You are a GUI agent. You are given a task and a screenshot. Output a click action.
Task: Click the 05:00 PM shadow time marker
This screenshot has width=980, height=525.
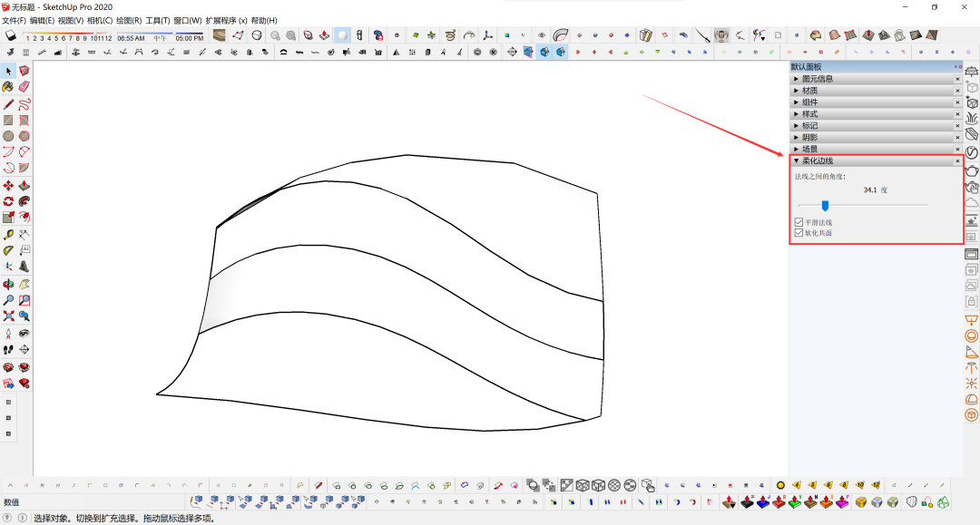189,38
